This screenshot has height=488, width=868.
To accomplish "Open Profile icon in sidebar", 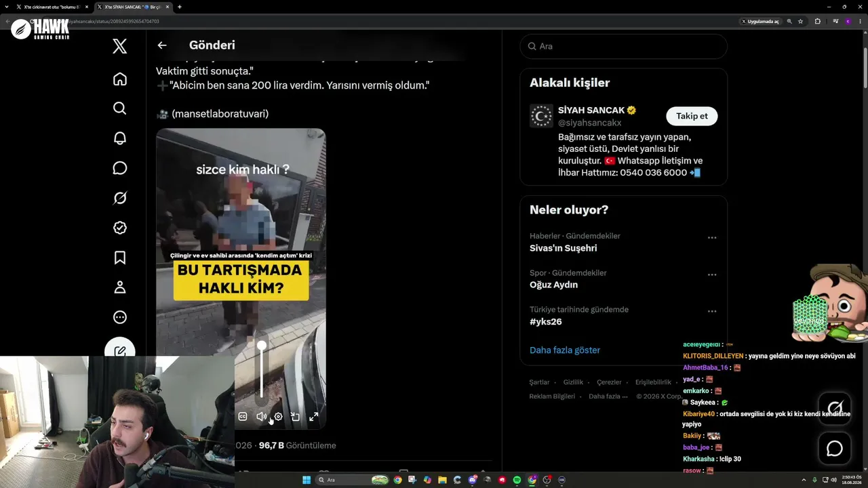I will (120, 287).
